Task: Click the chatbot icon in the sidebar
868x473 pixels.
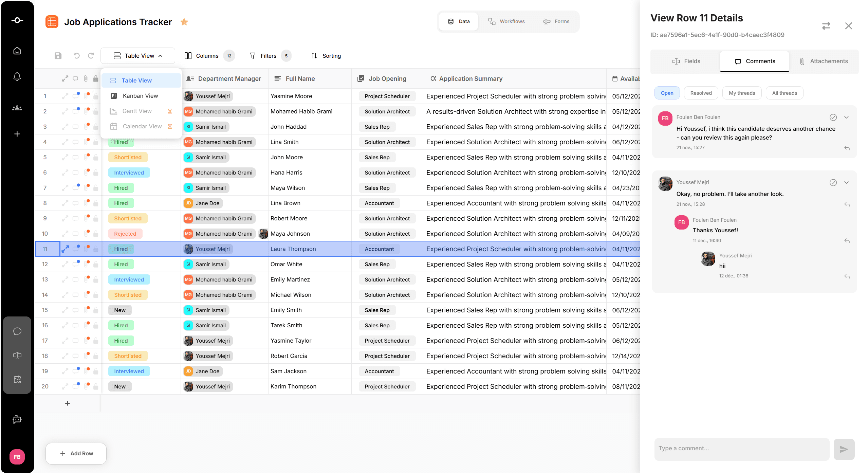Action: point(17,419)
